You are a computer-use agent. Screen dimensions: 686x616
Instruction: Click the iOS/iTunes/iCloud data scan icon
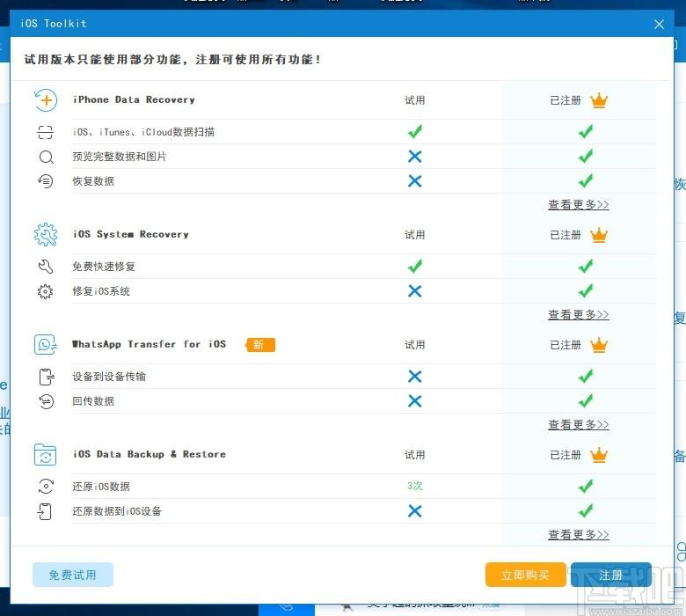(46, 132)
